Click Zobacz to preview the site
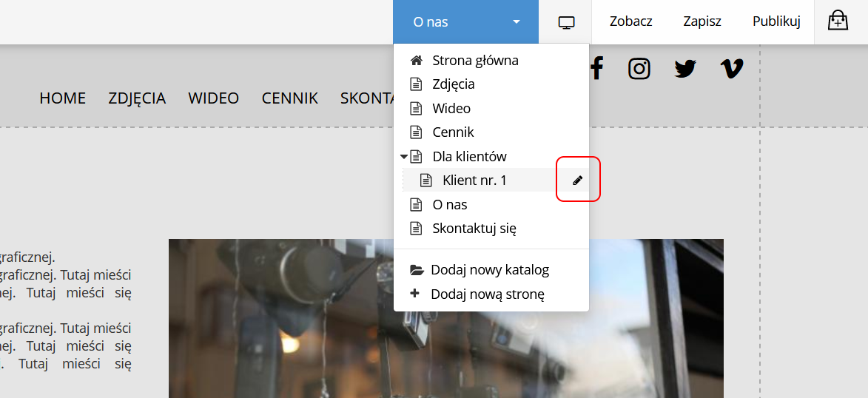 point(630,21)
